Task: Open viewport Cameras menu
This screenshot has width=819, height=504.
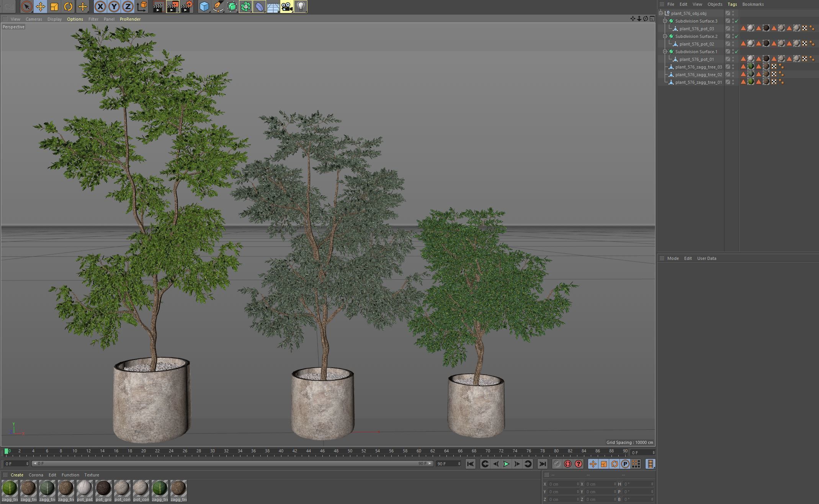Action: coord(34,19)
